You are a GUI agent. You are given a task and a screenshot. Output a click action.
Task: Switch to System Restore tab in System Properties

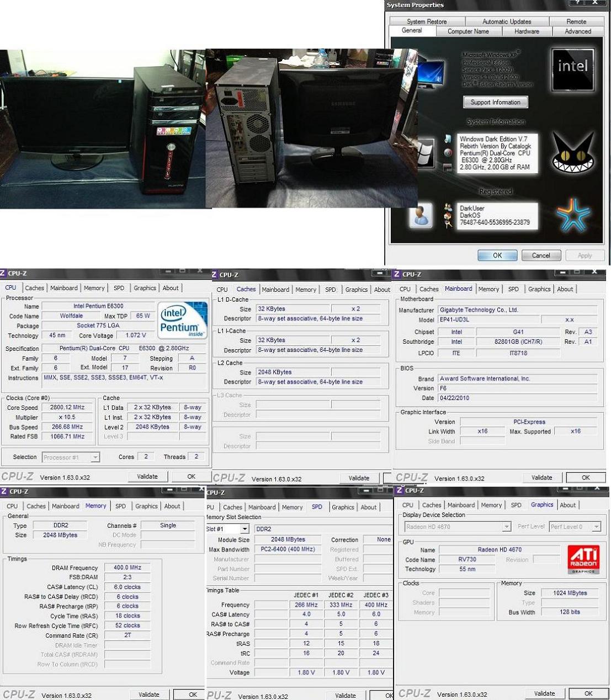[427, 22]
